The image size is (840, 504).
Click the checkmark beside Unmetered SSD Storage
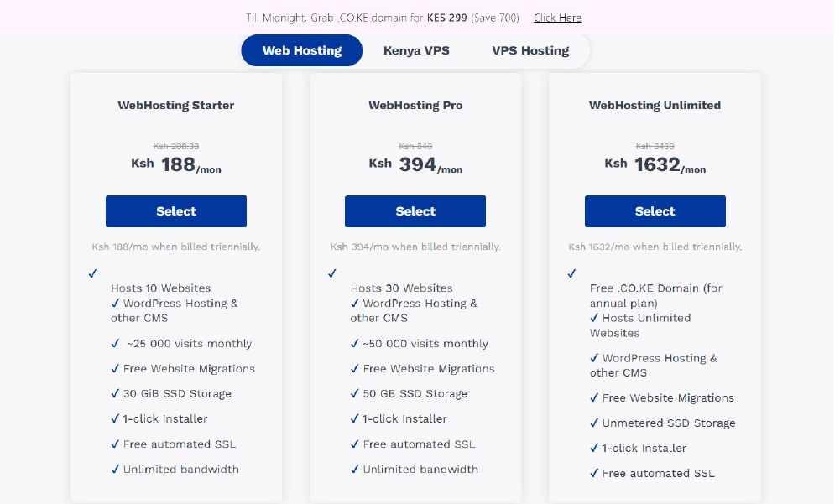595,423
